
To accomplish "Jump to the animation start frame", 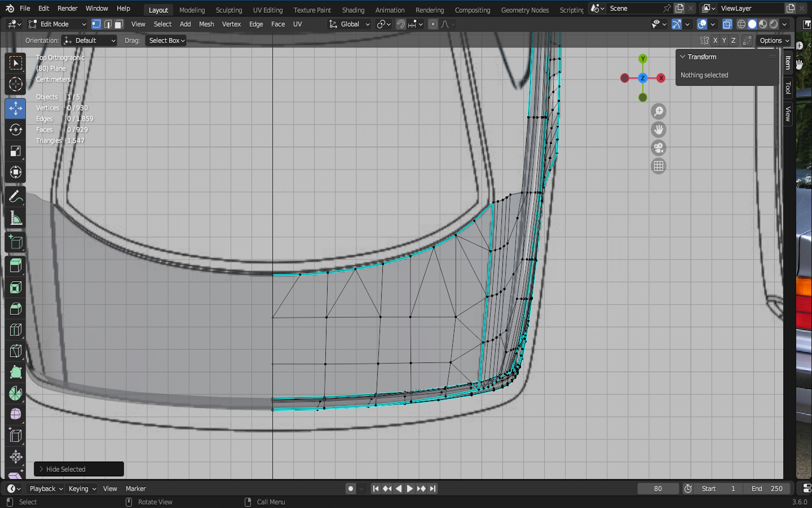I will (376, 489).
